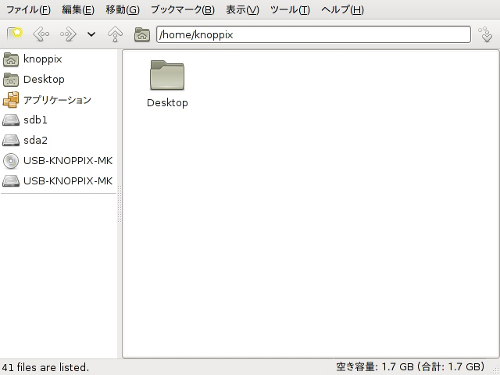Click the sdb1 drive icon
Viewport: 500px width, 375px height.
[11, 120]
